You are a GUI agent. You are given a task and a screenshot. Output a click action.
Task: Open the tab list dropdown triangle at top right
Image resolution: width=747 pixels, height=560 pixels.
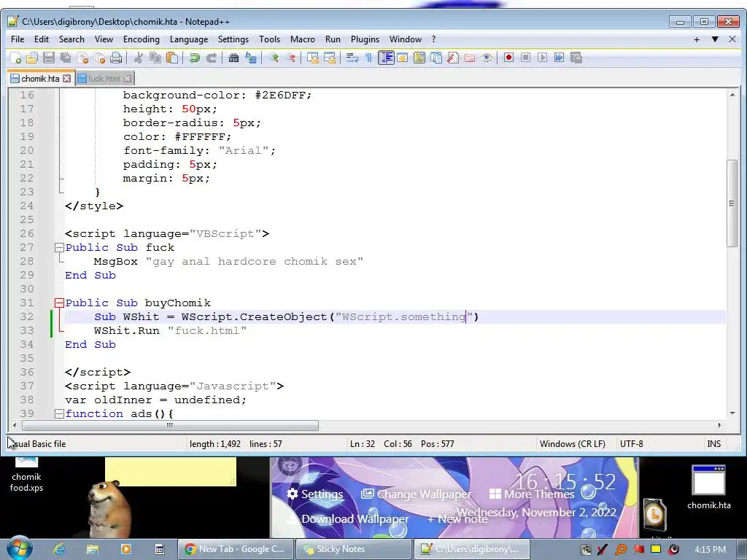[x=715, y=39]
